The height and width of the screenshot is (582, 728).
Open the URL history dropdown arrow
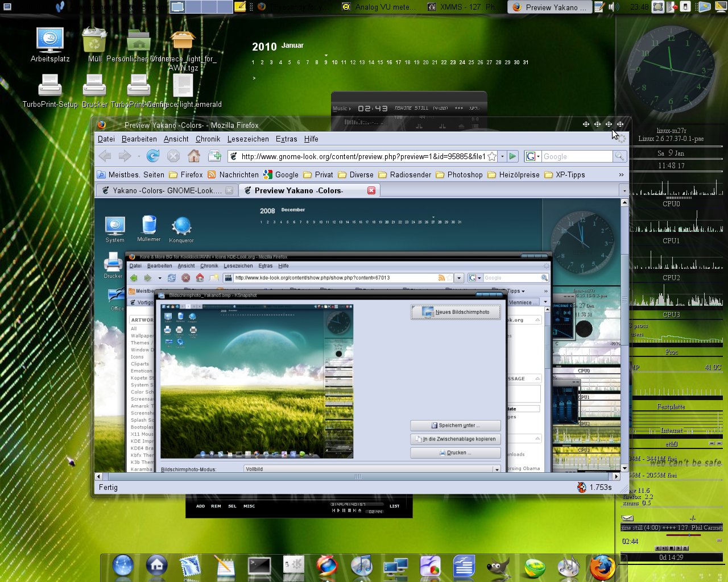coord(502,156)
